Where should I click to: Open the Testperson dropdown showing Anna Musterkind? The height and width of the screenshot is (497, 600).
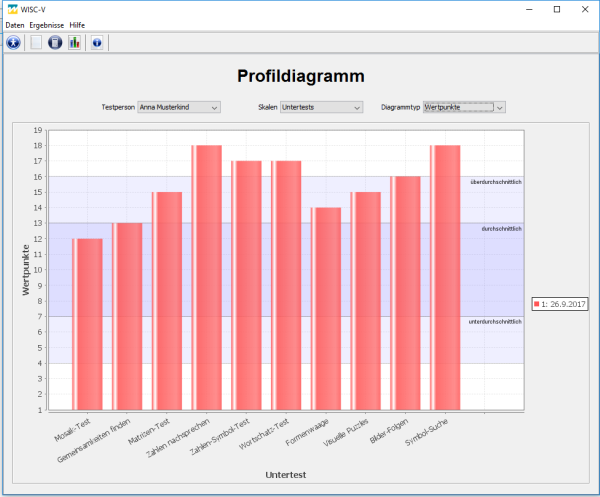178,107
